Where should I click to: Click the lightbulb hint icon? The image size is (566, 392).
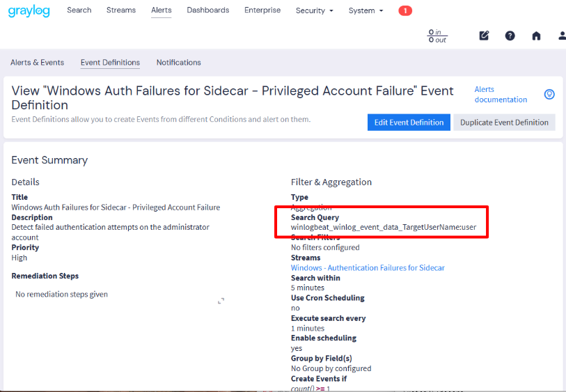[x=549, y=95]
